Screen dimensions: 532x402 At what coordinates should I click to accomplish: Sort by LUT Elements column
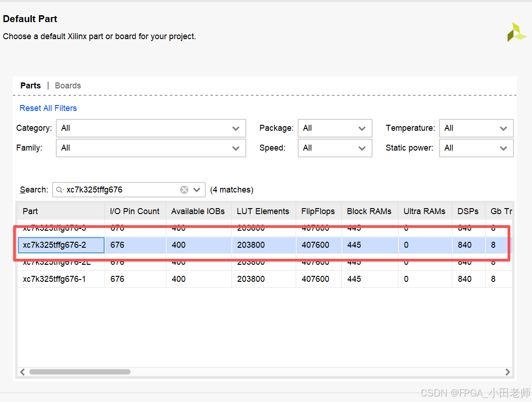(263, 211)
